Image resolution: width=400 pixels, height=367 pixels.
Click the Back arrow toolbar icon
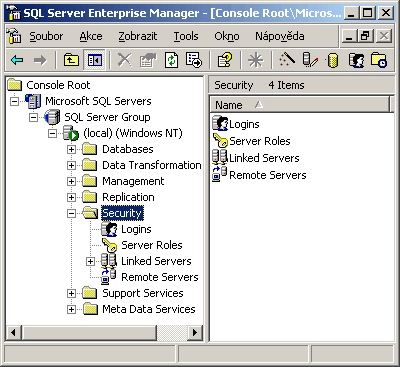pyautogui.click(x=17, y=60)
